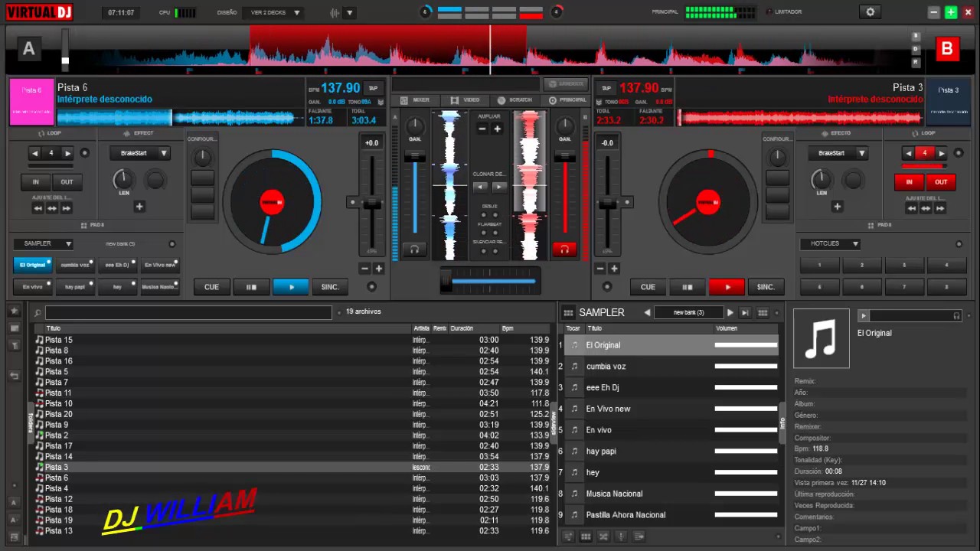Trigger hotcue pad 1 on deck B

pyautogui.click(x=820, y=265)
